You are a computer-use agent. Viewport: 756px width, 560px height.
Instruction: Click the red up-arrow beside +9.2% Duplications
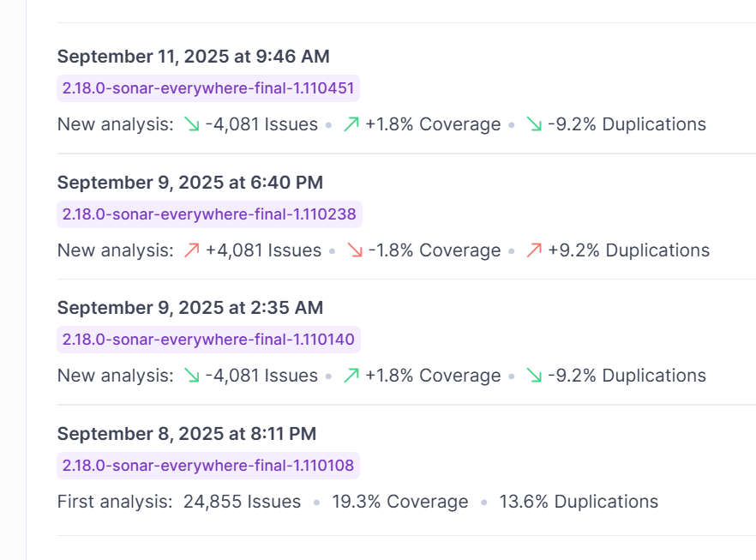(534, 250)
